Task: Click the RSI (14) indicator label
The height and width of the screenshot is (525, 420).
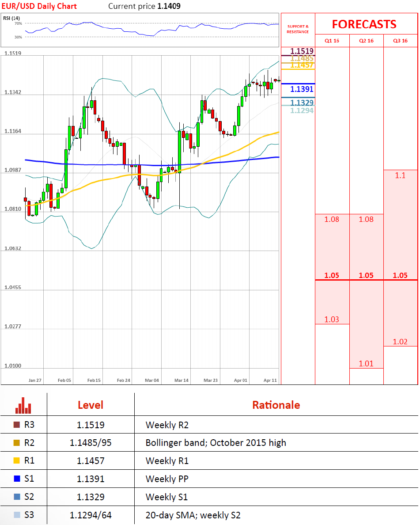Action: pyautogui.click(x=11, y=18)
